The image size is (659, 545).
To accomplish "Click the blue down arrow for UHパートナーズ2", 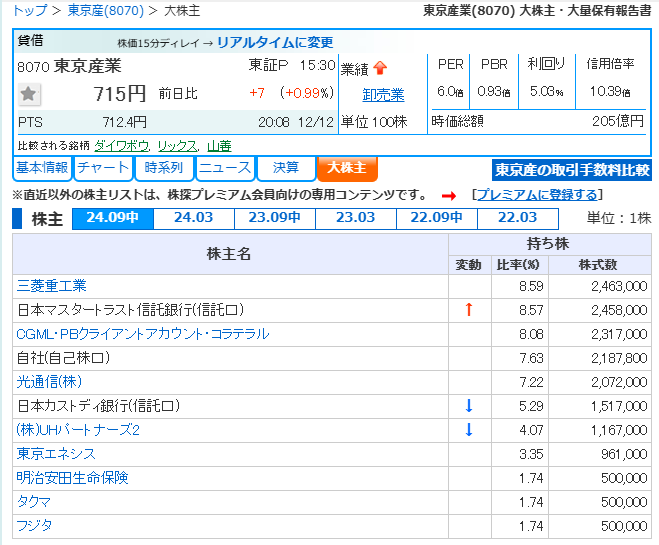I will (x=469, y=430).
